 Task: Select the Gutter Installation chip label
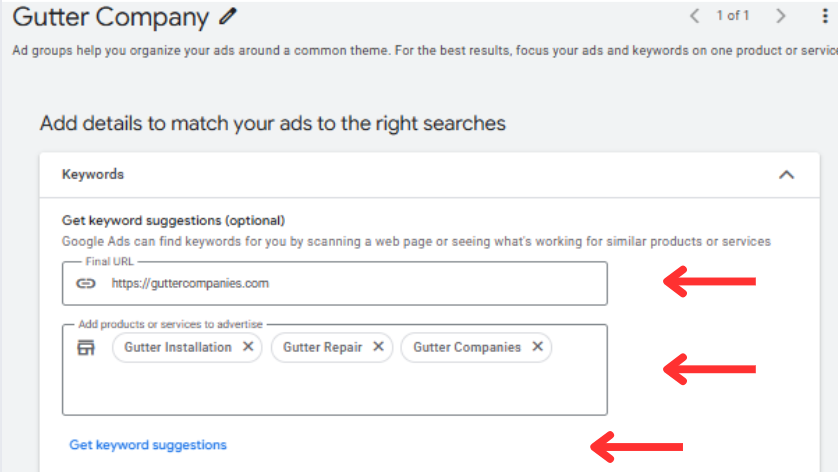click(178, 347)
